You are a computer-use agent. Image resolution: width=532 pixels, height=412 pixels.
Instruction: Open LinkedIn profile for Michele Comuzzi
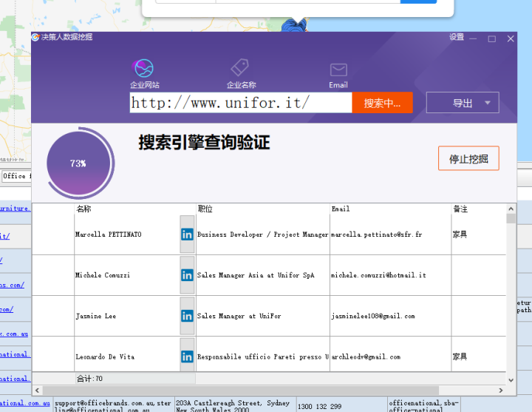tap(187, 275)
